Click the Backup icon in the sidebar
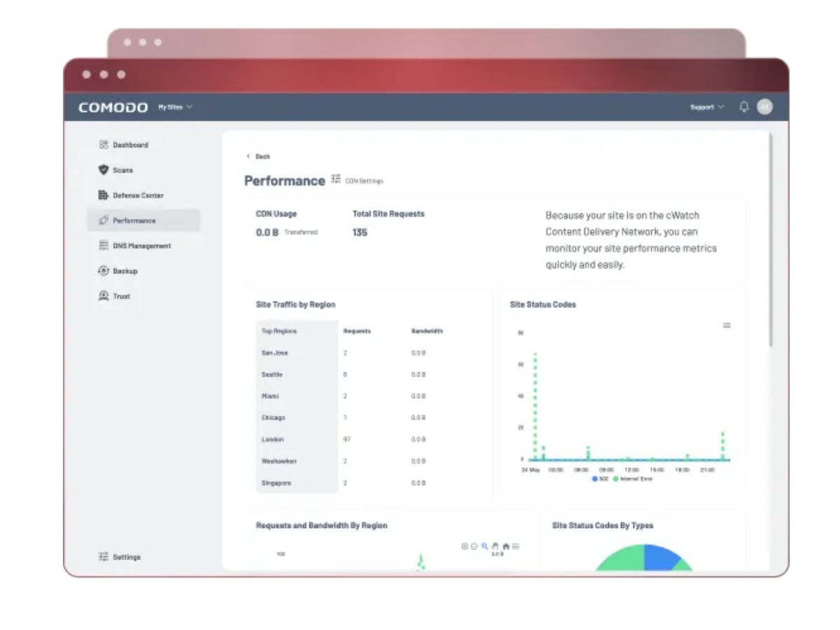 104,271
